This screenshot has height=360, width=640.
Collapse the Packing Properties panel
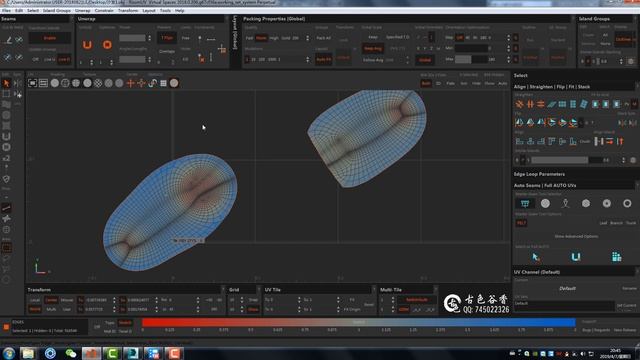click(572, 19)
